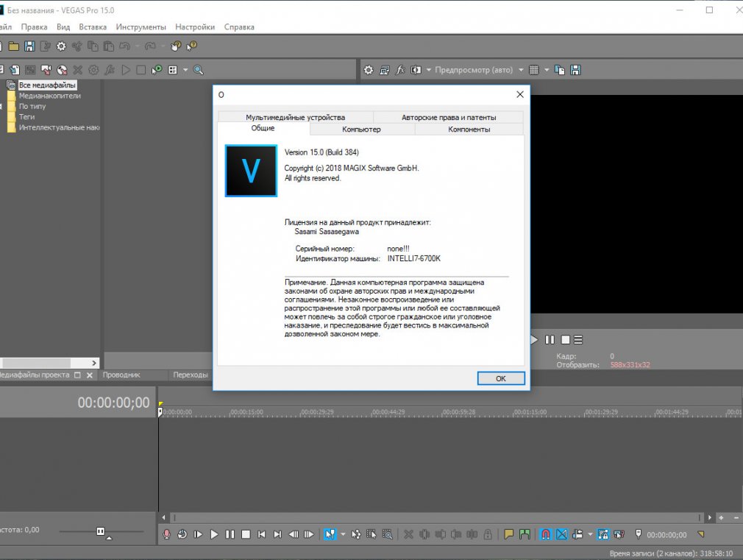Open the media Views grid button
The width and height of the screenshot is (743, 560).
coord(172,70)
